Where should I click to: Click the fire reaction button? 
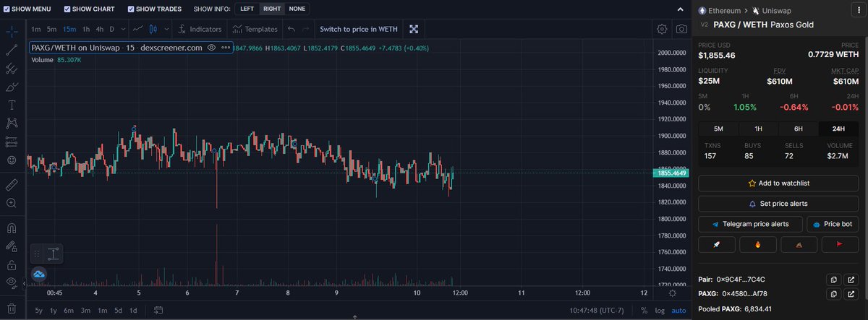coord(758,244)
